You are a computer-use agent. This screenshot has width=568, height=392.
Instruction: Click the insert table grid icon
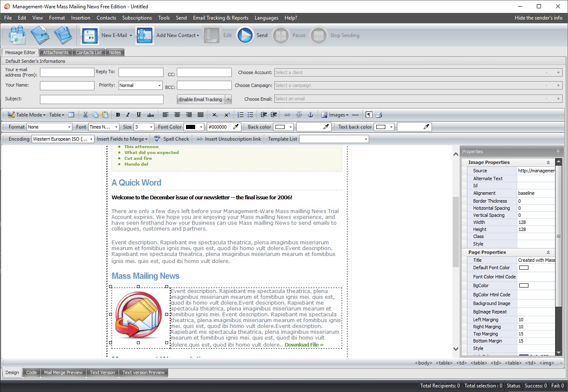click(x=71, y=115)
